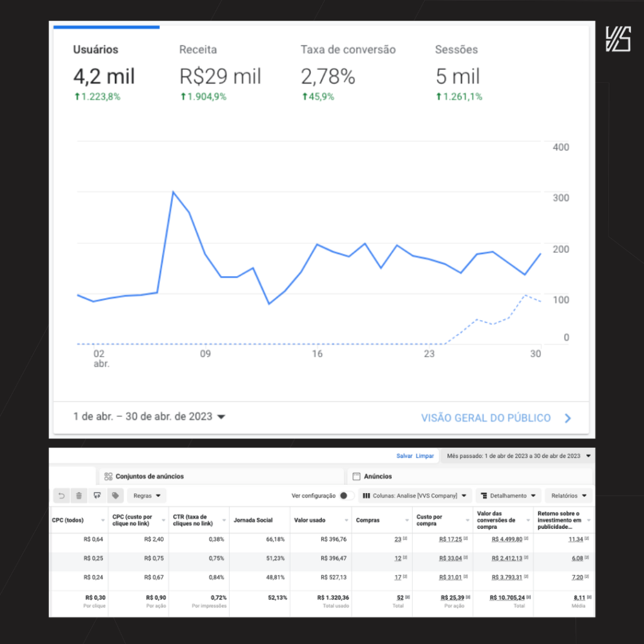Image resolution: width=644 pixels, height=644 pixels.
Task: Click the ad sets grid icon
Action: (x=108, y=477)
